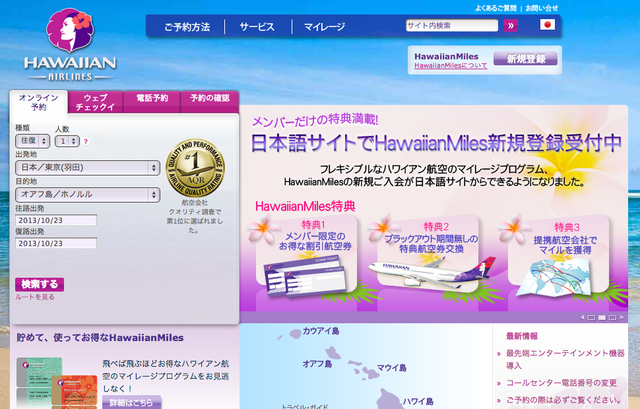Click the 詳細はこちら details button

(131, 402)
